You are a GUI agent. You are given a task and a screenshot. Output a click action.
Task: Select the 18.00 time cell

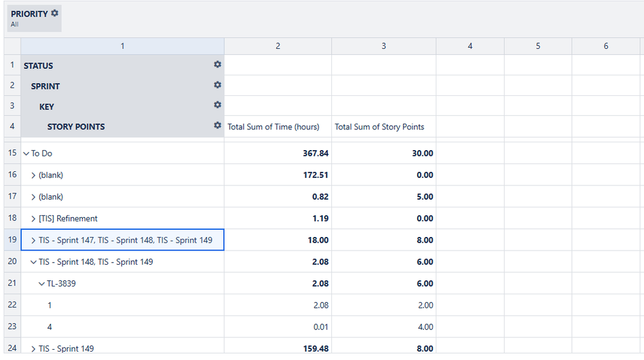tap(278, 240)
